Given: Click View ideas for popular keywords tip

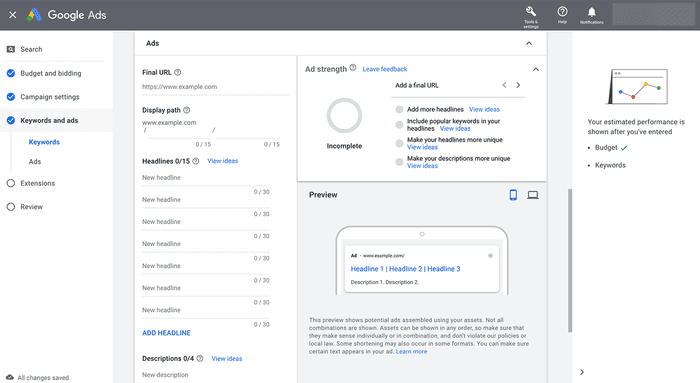Looking at the screenshot, I should pos(455,129).
